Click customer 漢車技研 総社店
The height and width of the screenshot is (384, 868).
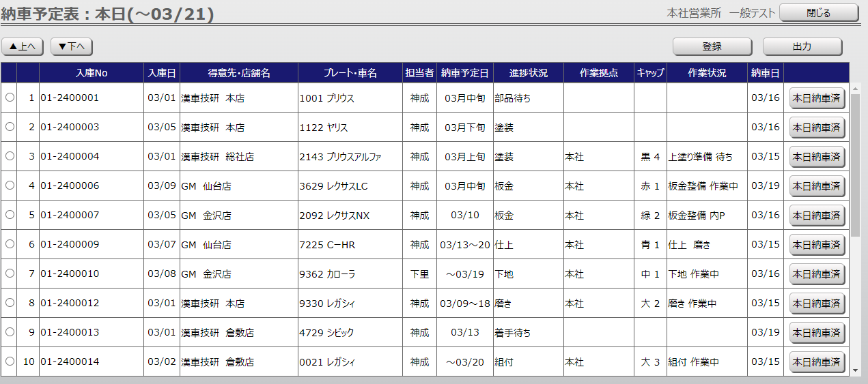pos(217,157)
